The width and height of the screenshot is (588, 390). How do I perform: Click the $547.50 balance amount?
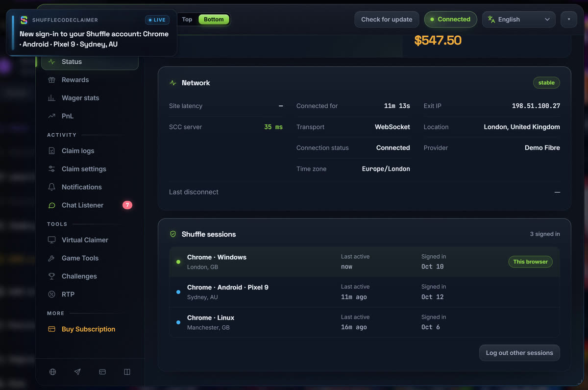(x=438, y=40)
